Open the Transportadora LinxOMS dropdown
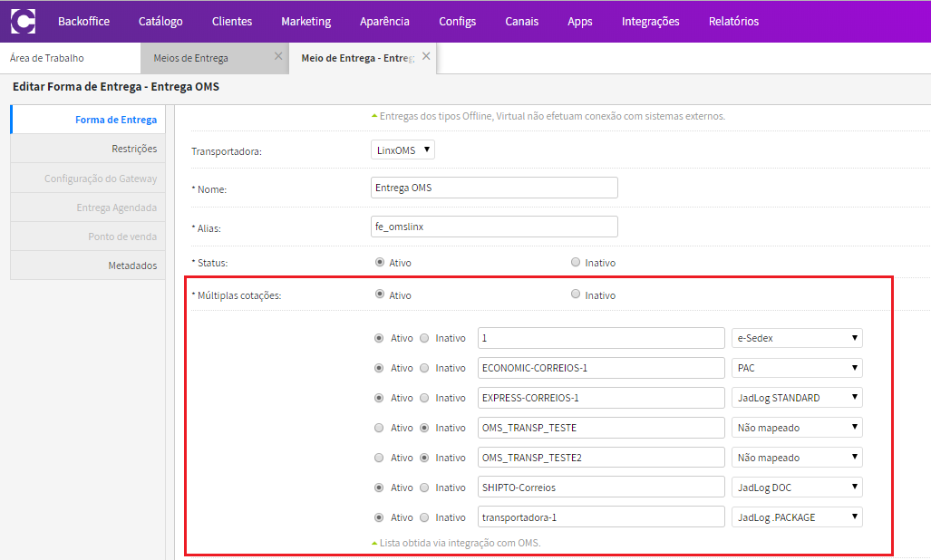Screen dimensions: 931x560 pyautogui.click(x=402, y=150)
